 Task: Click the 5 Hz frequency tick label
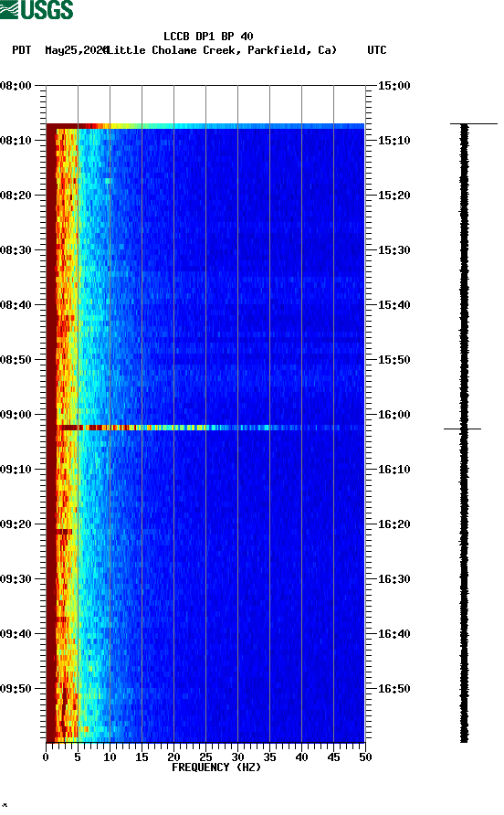(78, 757)
